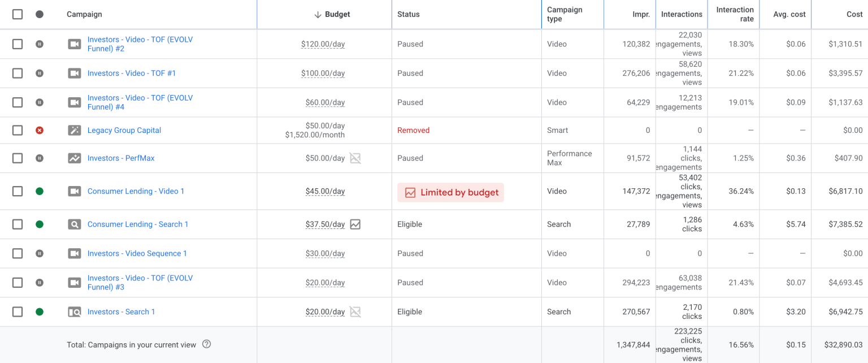Click the crossed-out budget icon in the Investors - Search 1 row
Image resolution: width=868 pixels, height=363 pixels.
[355, 312]
